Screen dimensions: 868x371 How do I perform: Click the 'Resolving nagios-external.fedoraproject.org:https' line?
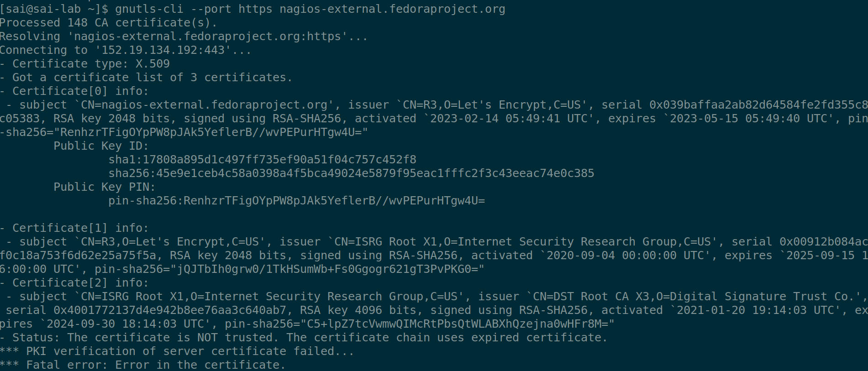[184, 37]
